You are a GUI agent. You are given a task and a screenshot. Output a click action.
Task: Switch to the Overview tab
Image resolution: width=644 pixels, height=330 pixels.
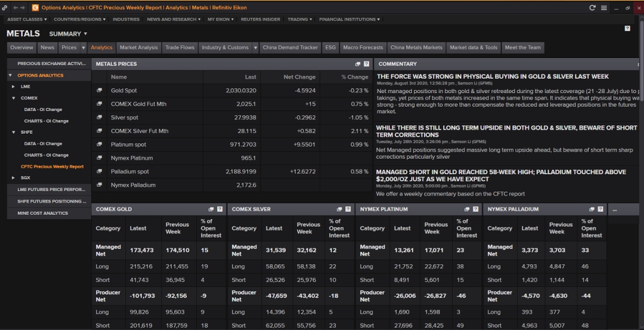(x=22, y=48)
